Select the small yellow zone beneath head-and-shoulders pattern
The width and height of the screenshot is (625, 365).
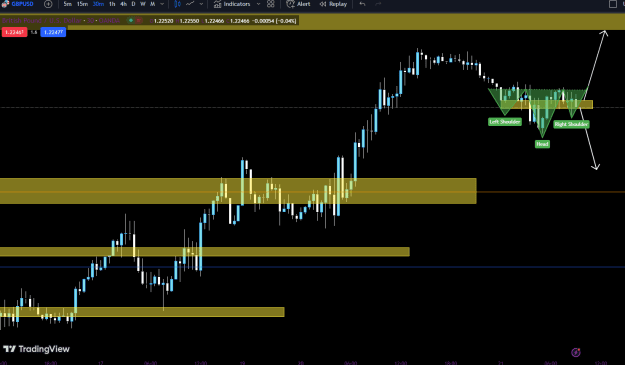click(546, 104)
